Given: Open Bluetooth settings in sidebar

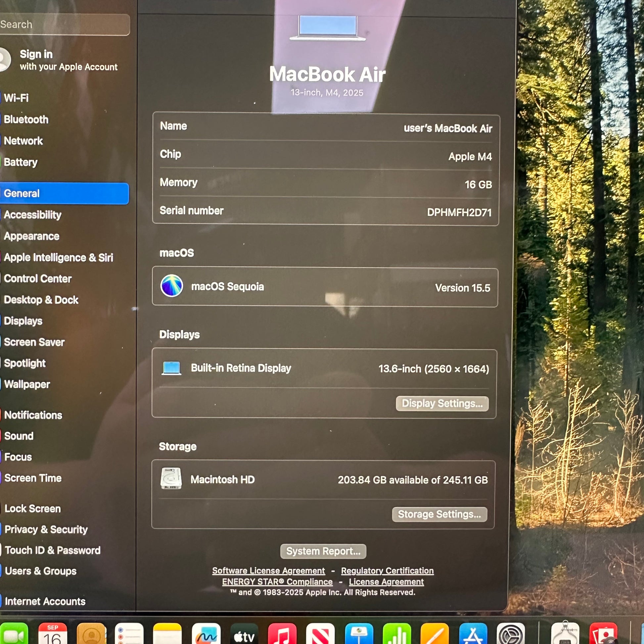Looking at the screenshot, I should [26, 119].
